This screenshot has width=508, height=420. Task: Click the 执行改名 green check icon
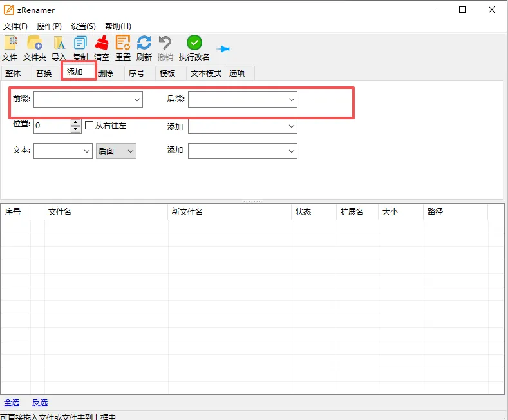pyautogui.click(x=194, y=43)
